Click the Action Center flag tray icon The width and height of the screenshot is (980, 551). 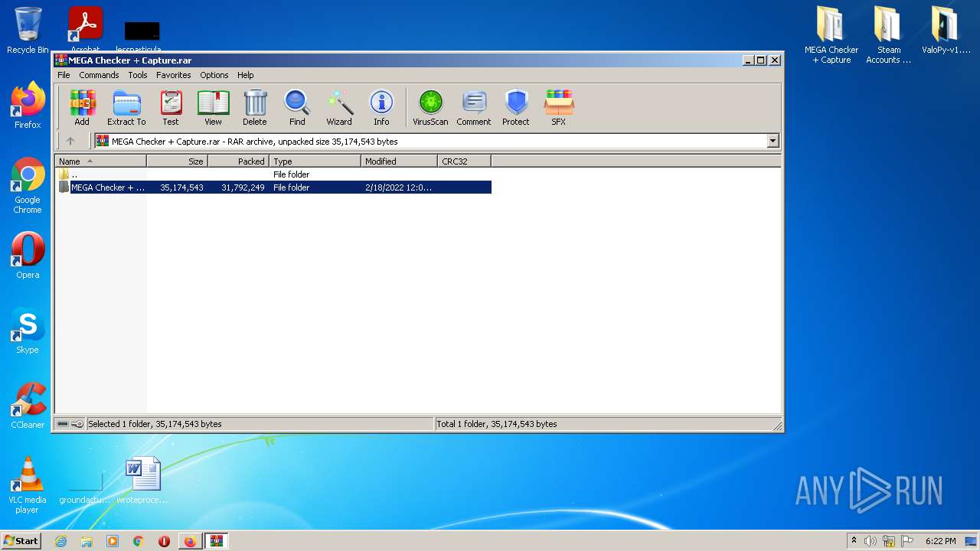click(x=907, y=541)
